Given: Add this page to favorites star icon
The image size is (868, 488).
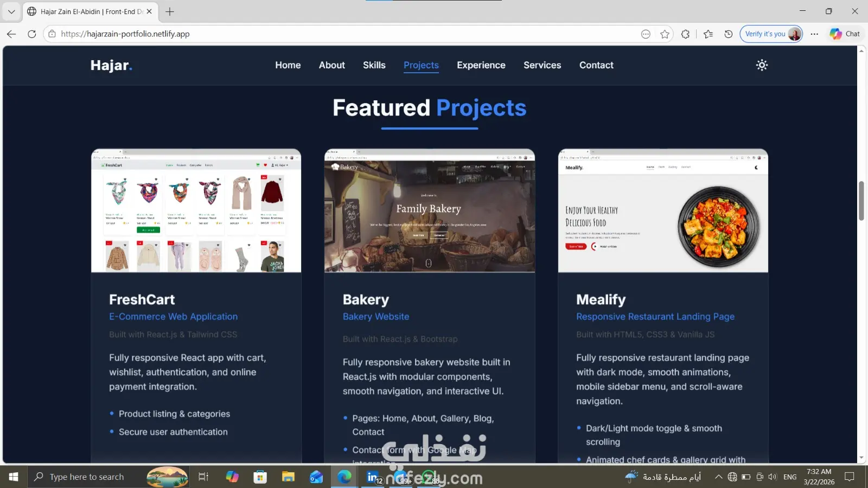Looking at the screenshot, I should click(665, 34).
